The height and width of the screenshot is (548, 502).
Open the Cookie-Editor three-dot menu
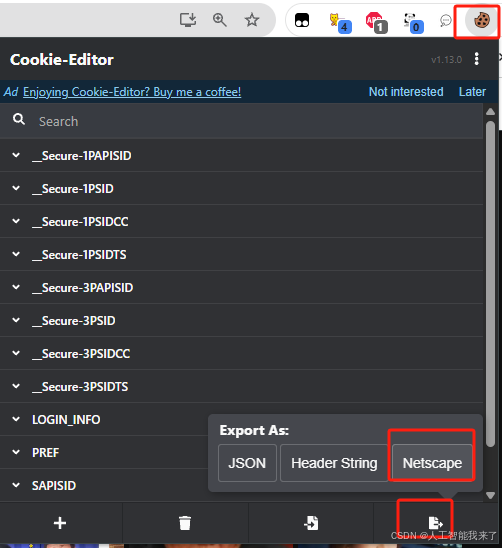tap(476, 59)
